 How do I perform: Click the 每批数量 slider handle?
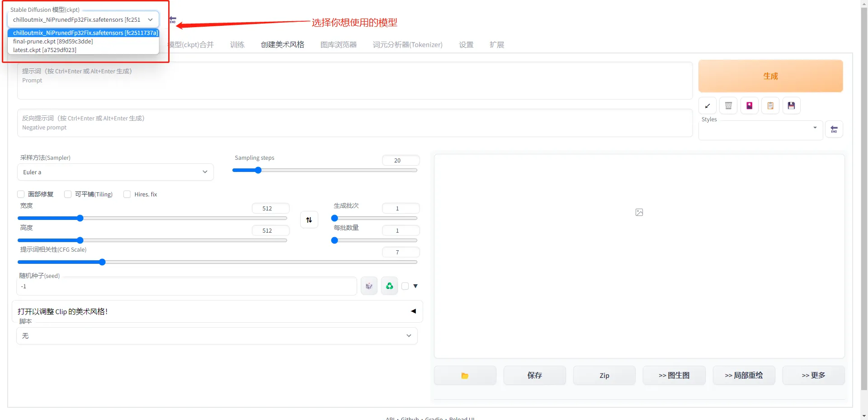coord(335,240)
